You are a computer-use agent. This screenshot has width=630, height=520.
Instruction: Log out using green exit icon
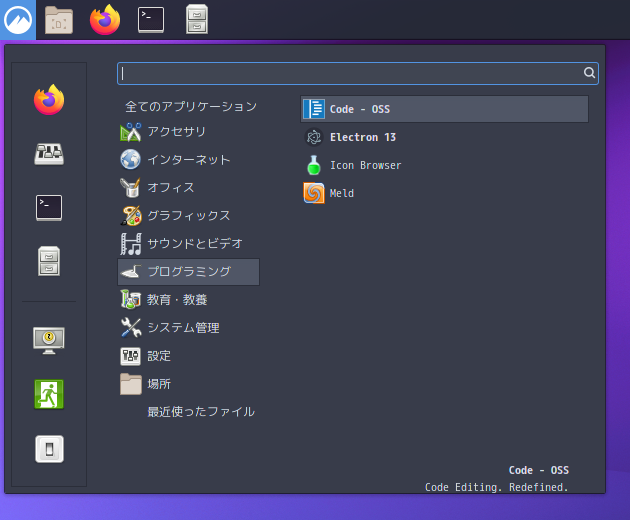49,394
